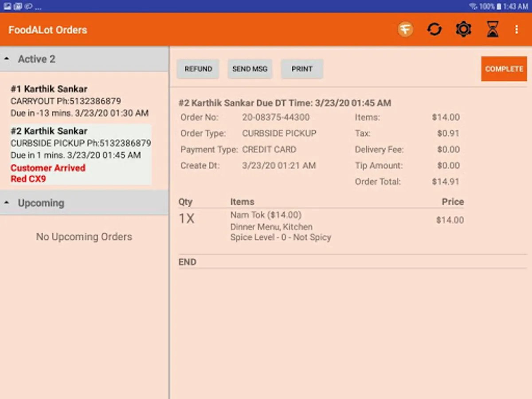Click the Customer Arrived red status text
Screen dimensions: 532x399
[x=48, y=168]
